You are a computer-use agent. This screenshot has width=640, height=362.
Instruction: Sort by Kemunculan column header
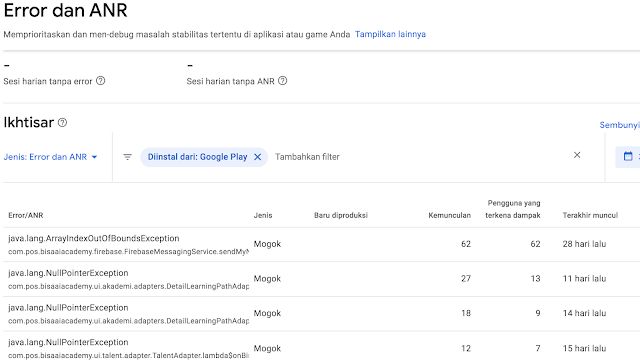tap(449, 215)
